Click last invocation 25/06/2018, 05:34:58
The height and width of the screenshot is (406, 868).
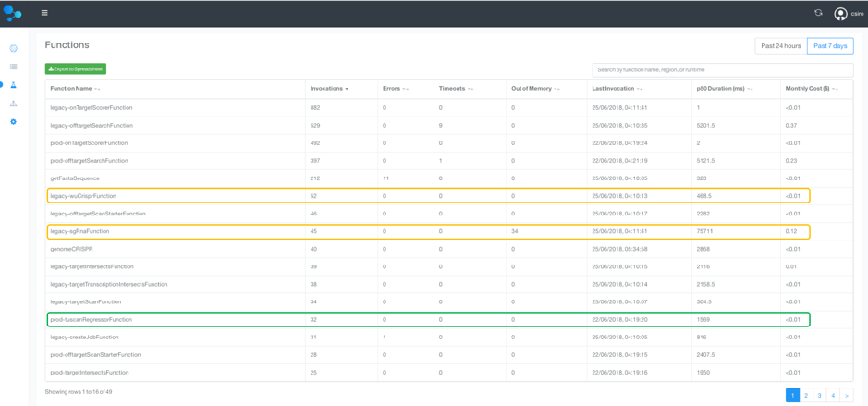tap(618, 249)
